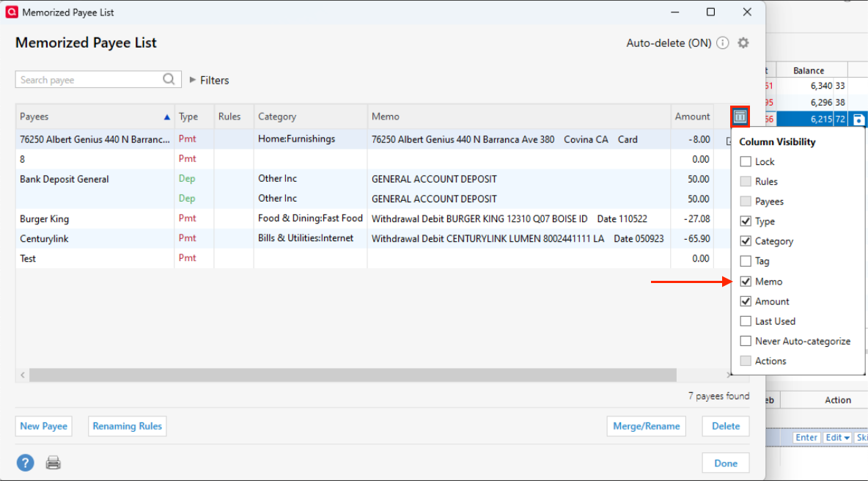
Task: Click the Renaming Rules button
Action: [x=127, y=426]
